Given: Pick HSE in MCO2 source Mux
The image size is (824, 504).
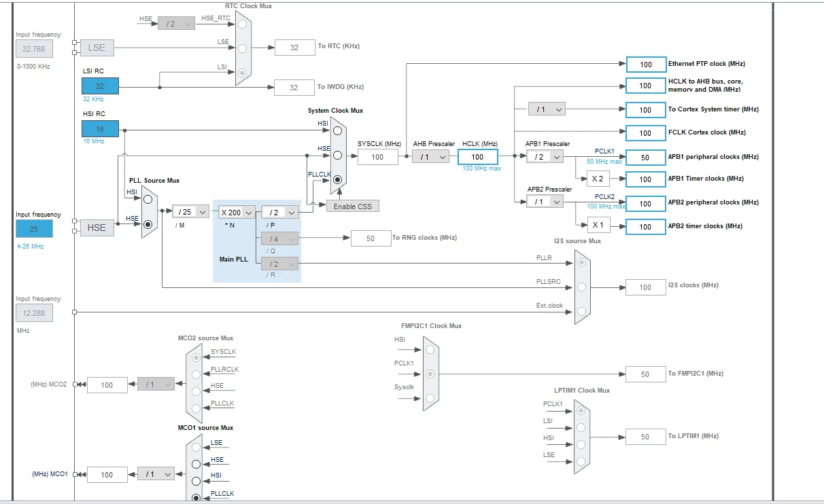Looking at the screenshot, I should pos(196,391).
